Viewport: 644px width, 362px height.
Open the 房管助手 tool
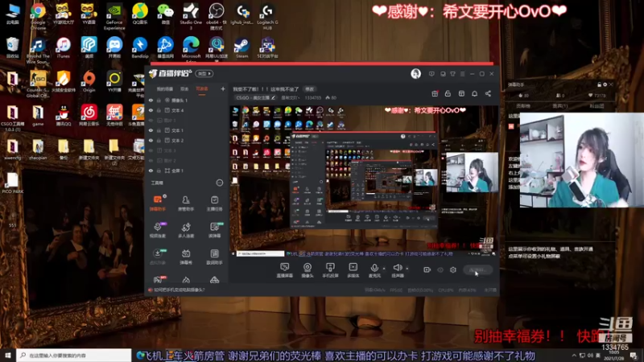pyautogui.click(x=186, y=203)
